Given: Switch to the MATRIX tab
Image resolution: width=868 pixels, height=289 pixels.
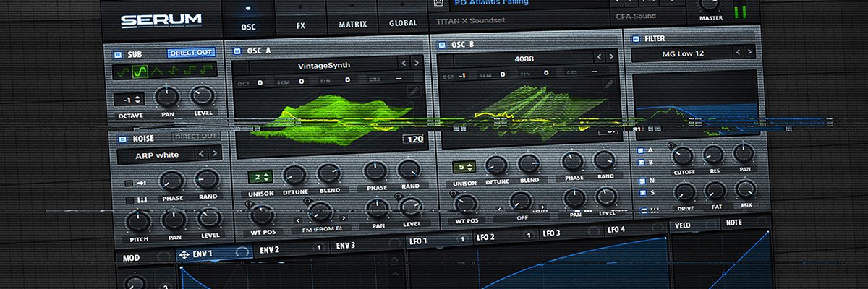Looking at the screenshot, I should 353,17.
